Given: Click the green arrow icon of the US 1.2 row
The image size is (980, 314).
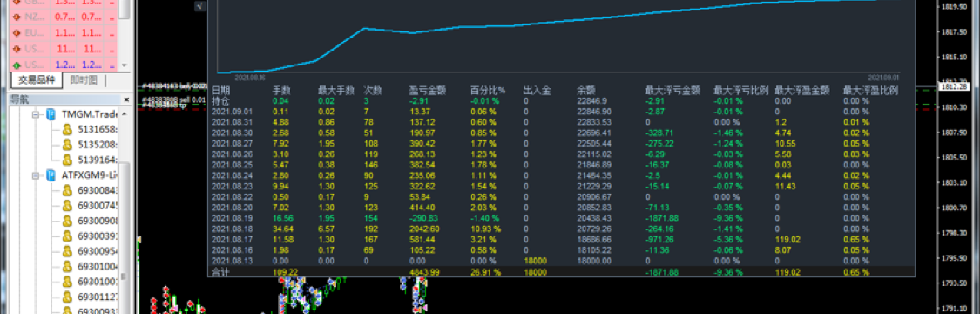Looking at the screenshot, I should 17,65.
